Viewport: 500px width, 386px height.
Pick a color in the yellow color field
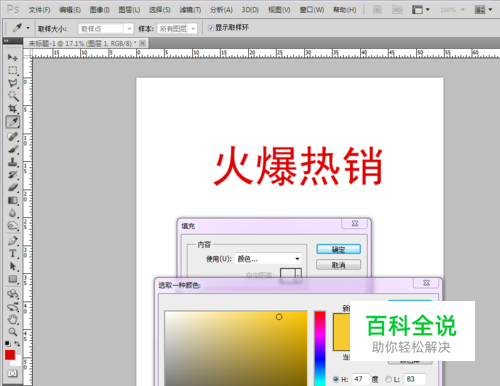[x=236, y=349]
